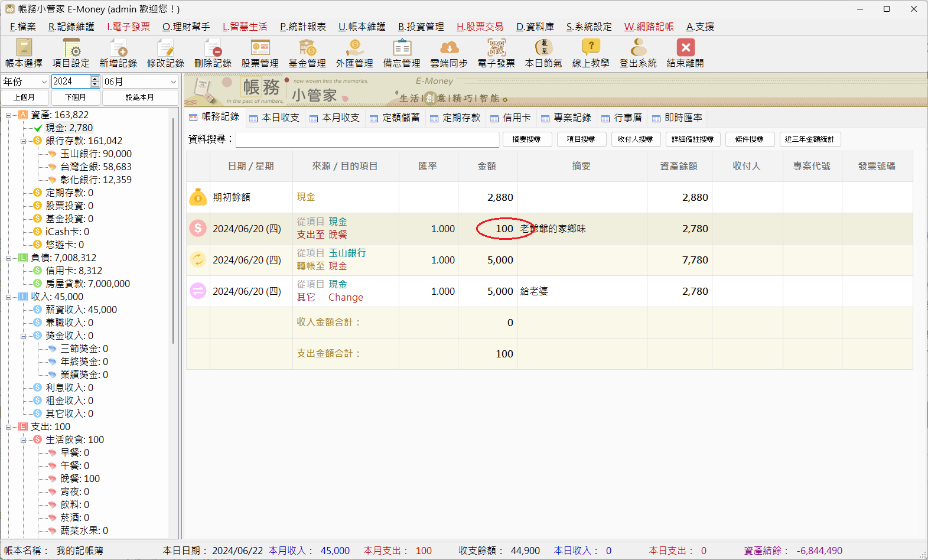This screenshot has height=560, width=928.
Task: Select 晚餐 expense item in tree
Action: (80, 478)
